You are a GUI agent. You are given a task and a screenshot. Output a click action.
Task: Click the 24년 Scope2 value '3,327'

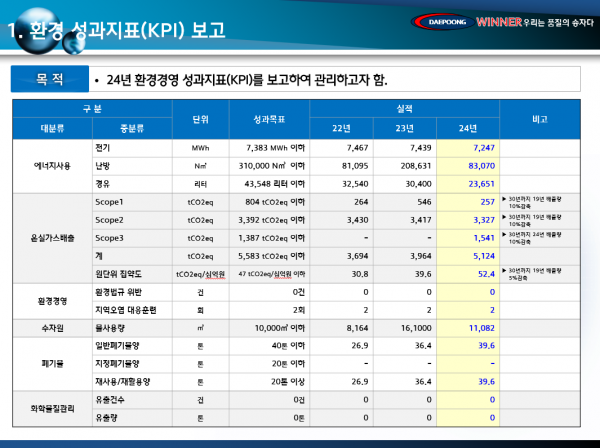[484, 220]
